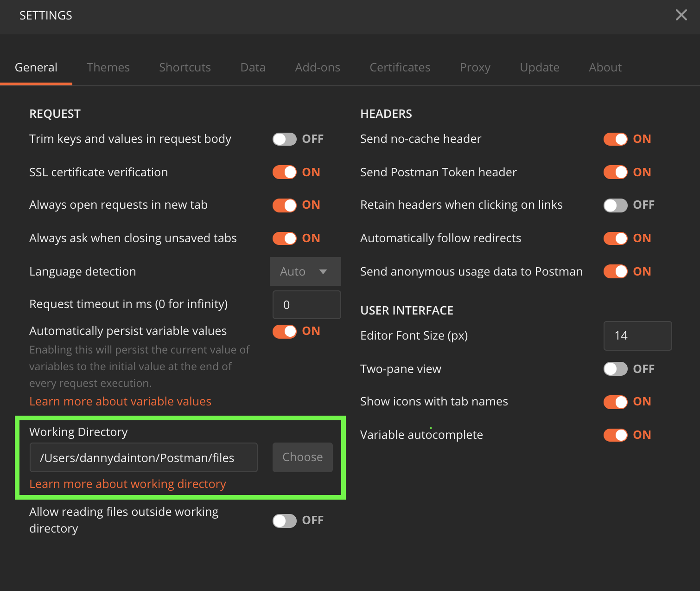Click Choose to pick a working directory

coord(303,457)
